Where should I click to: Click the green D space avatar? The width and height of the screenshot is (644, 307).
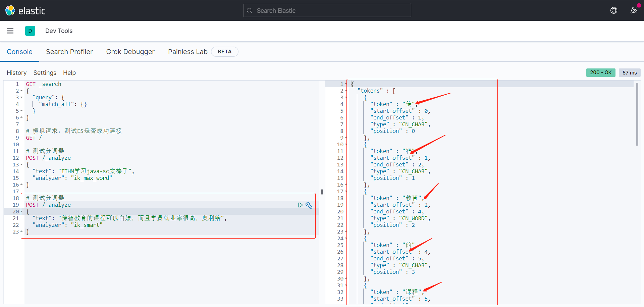point(30,31)
